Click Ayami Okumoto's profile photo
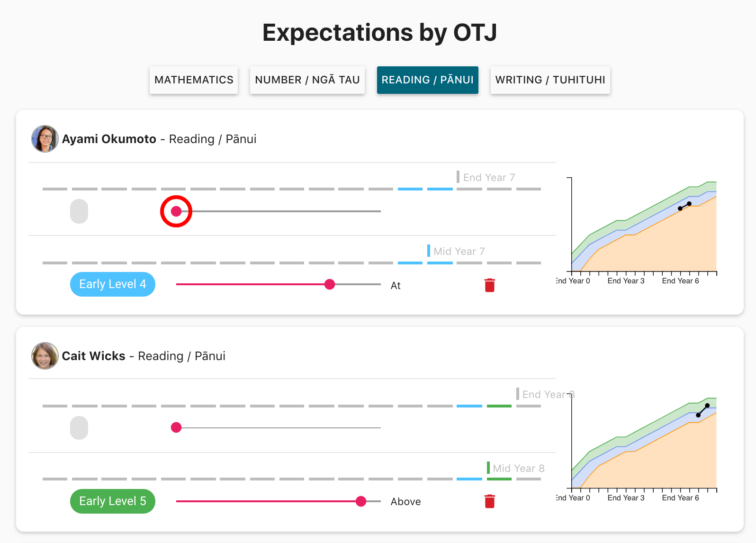The height and width of the screenshot is (543, 756). coord(45,139)
